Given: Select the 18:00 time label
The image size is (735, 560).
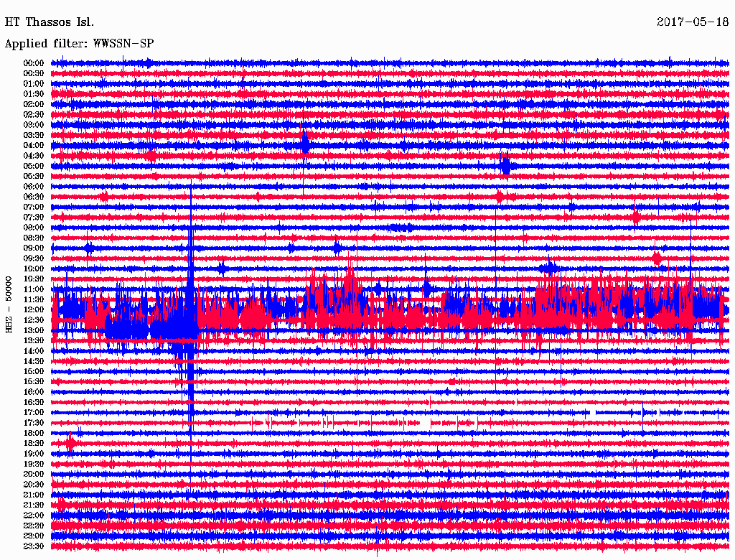Looking at the screenshot, I should click(x=34, y=433).
